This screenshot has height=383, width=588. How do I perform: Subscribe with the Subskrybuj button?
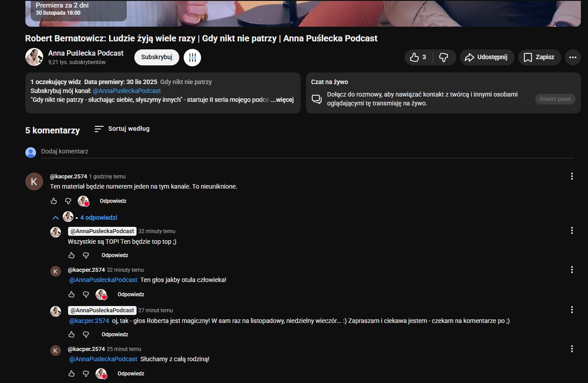[157, 57]
